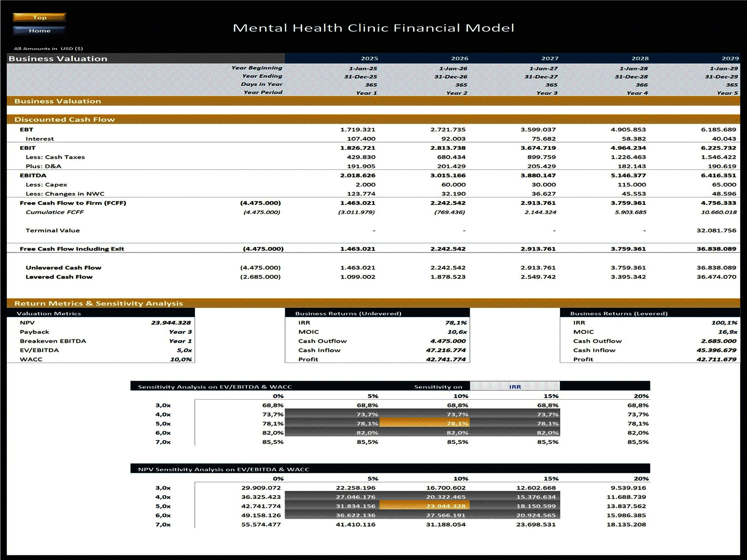Viewport: 747px width, 560px height.
Task: Select the levered Cash Inflow 45.396.679
Action: point(716,350)
